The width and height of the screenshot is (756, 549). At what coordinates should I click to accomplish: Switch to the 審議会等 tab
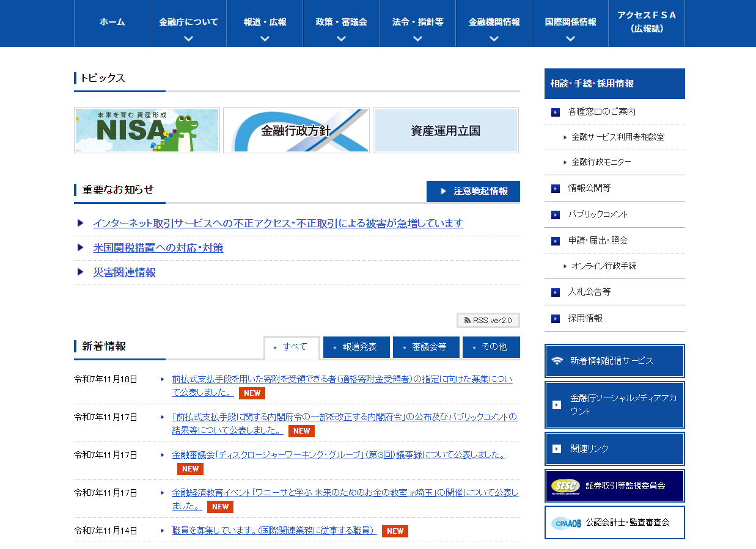click(x=426, y=347)
